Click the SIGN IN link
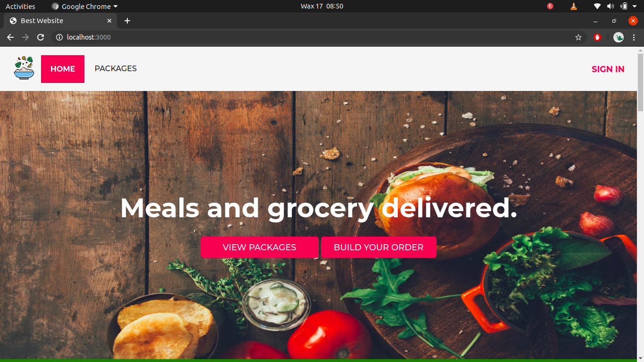 point(608,69)
